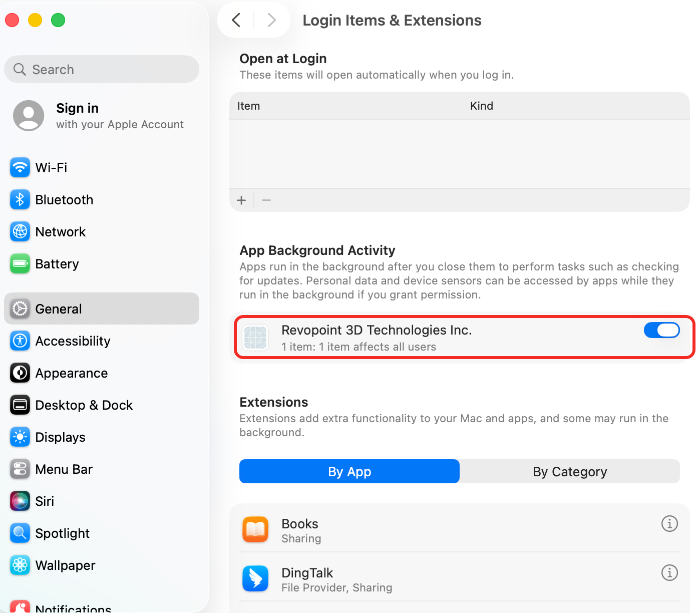Select the Bluetooth icon in the sidebar
The image size is (700, 613).
coord(20,200)
